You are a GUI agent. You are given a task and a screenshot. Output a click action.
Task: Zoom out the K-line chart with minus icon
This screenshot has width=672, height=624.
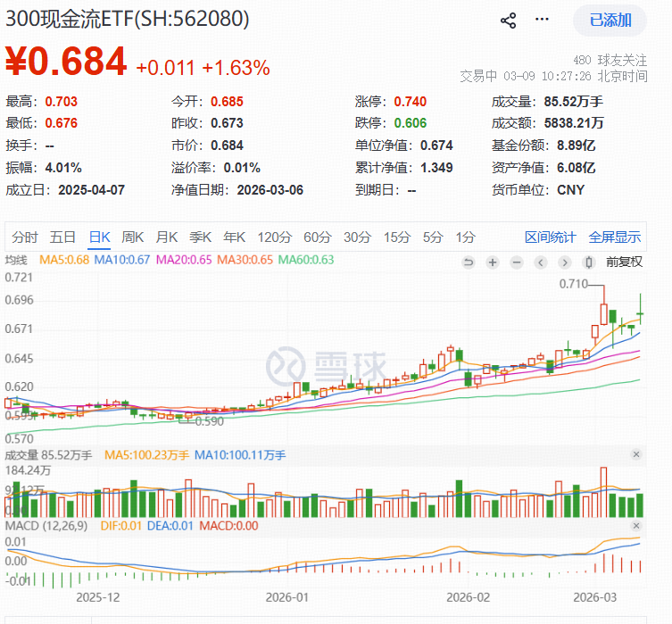pyautogui.click(x=516, y=262)
